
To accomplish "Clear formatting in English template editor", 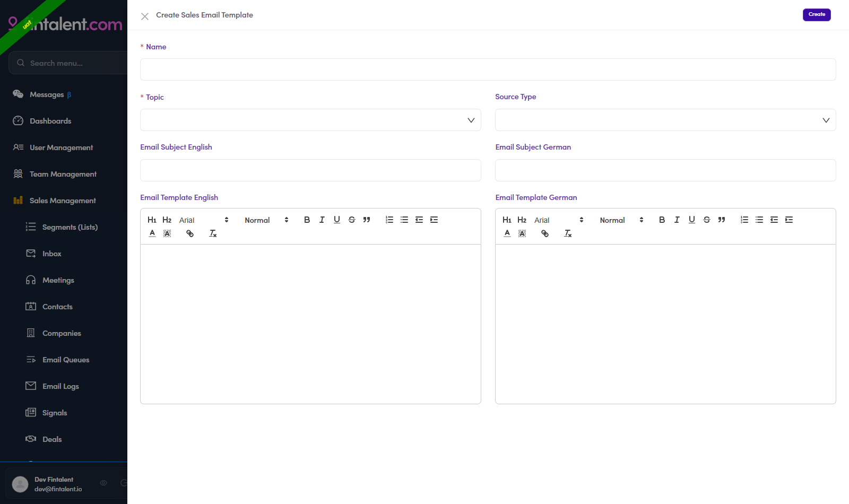I will point(213,233).
